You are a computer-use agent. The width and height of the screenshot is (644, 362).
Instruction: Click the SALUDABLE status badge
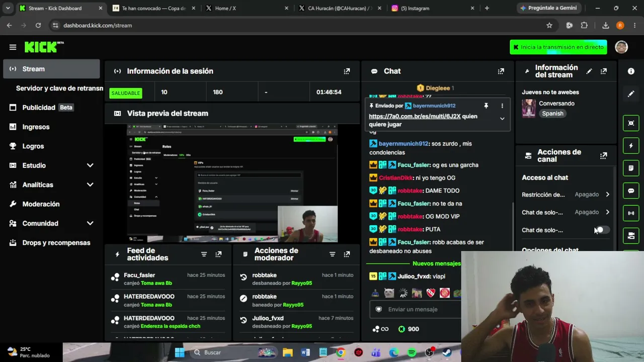(x=126, y=93)
